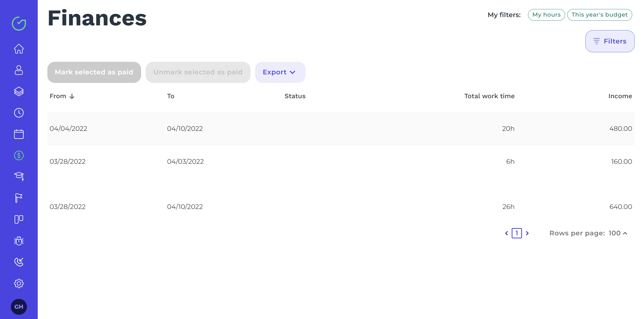Screen dimensions: 644x319
Task: Open the user profile icon in sidebar
Action: [19, 70]
